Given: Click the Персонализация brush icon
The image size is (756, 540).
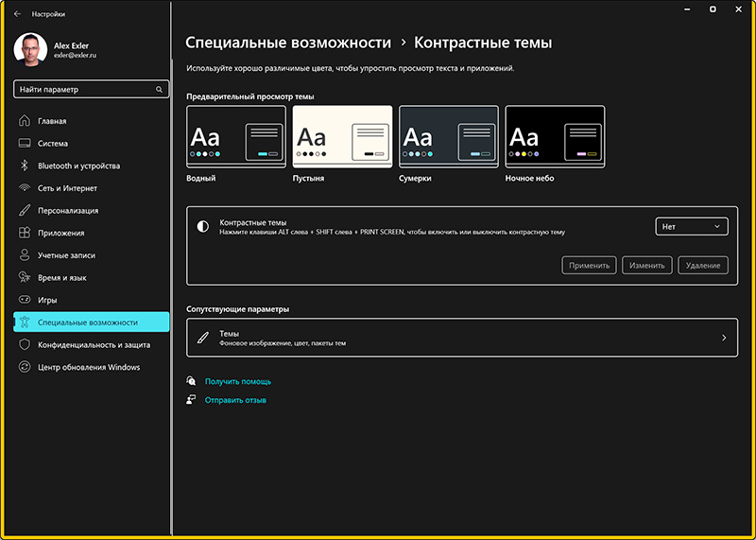Looking at the screenshot, I should coord(25,211).
